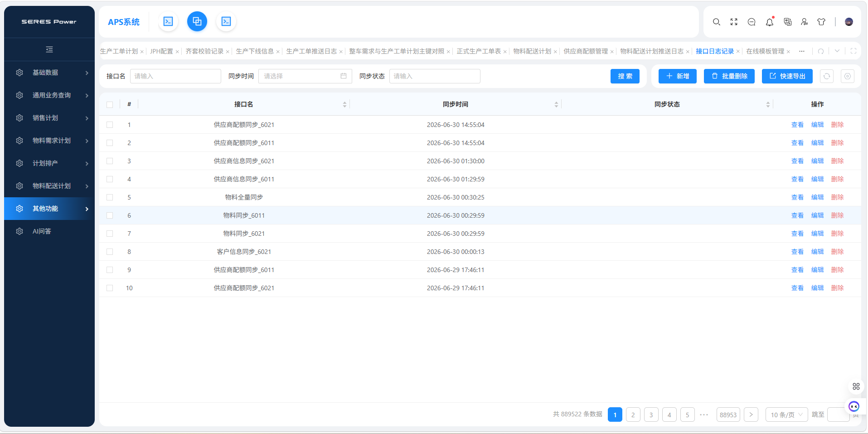The image size is (868, 434).
Task: Select the checkbox of row 3
Action: click(110, 161)
